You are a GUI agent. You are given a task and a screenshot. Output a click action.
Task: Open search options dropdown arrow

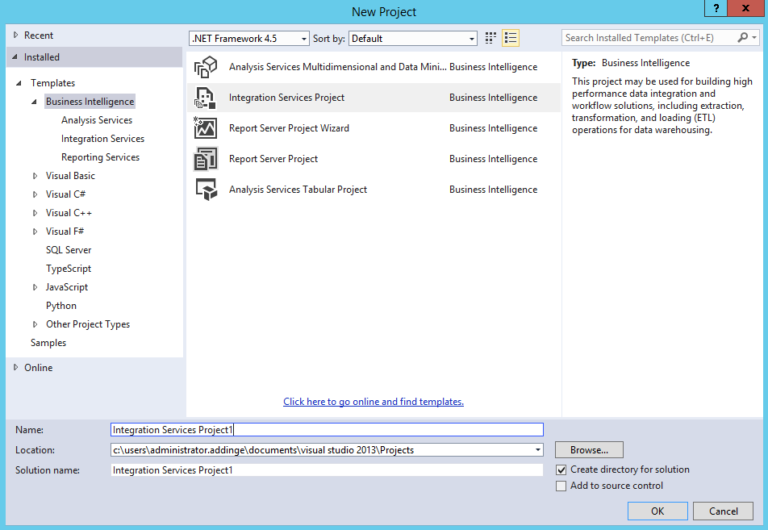coord(754,38)
